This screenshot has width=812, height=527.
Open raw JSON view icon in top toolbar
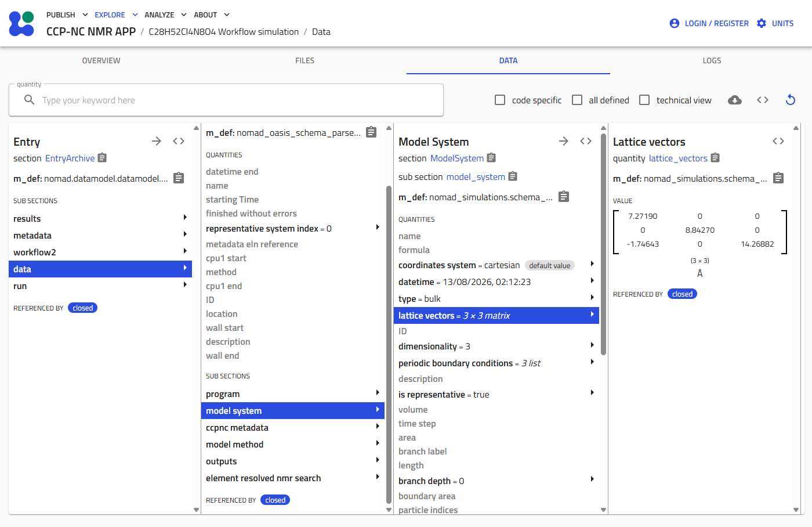pyautogui.click(x=763, y=100)
